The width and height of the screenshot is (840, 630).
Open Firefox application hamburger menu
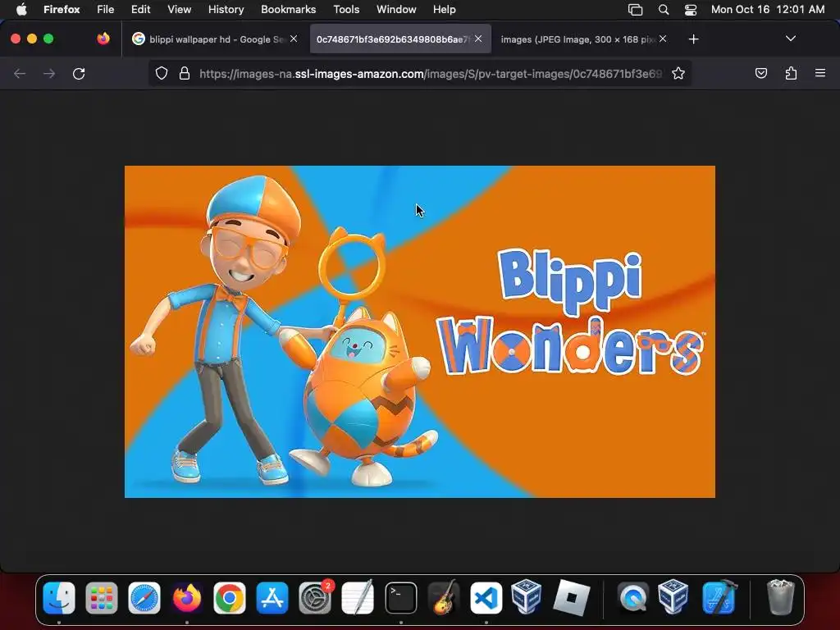click(x=820, y=73)
